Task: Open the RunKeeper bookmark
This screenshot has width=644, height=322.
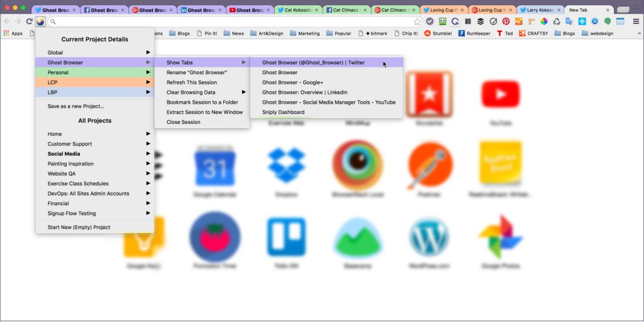Action: (474, 34)
